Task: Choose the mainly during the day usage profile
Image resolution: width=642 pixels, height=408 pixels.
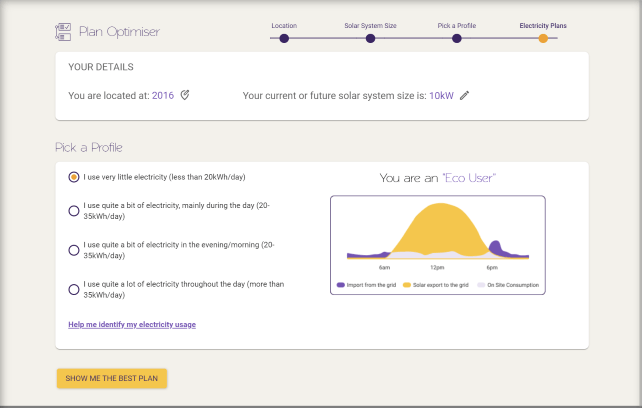Action: tap(74, 210)
